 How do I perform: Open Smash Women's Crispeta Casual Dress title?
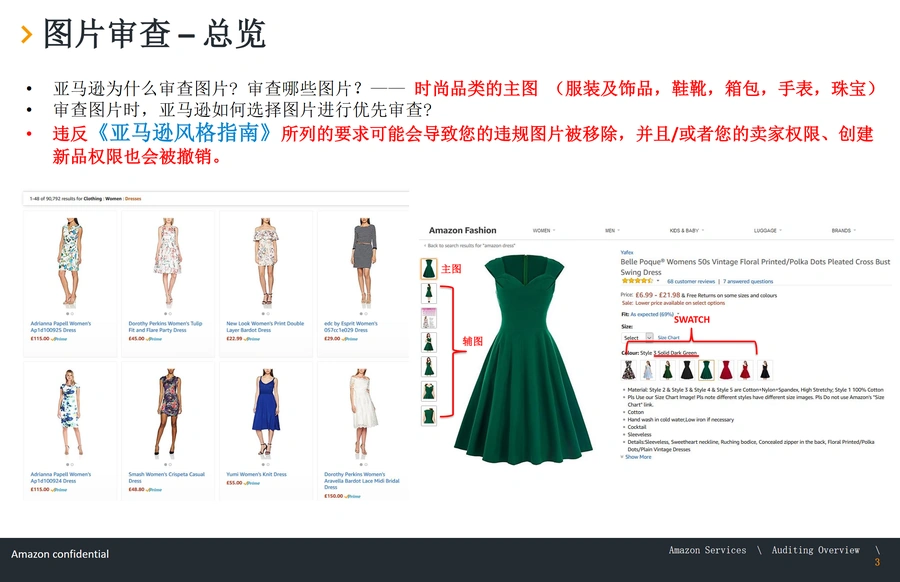166,478
